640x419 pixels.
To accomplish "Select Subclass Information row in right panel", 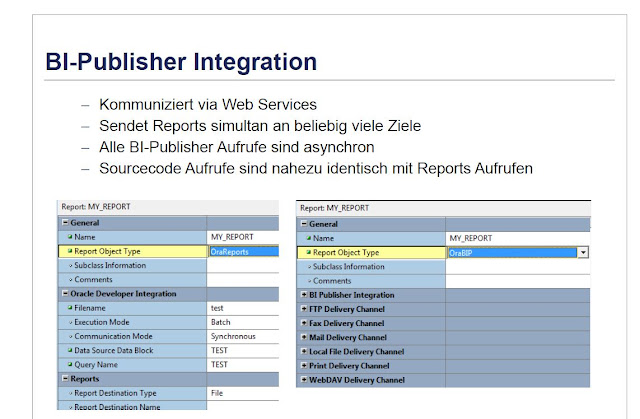I will [444, 267].
